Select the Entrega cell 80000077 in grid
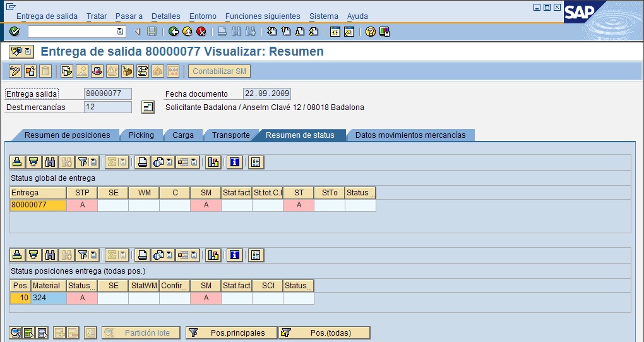Screen dimensions: 644x342 click(x=38, y=205)
